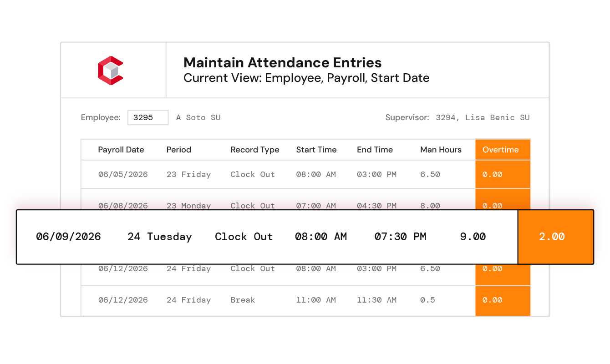Select the Period column header
Viewport: 610px width, 364px height.
pos(179,150)
